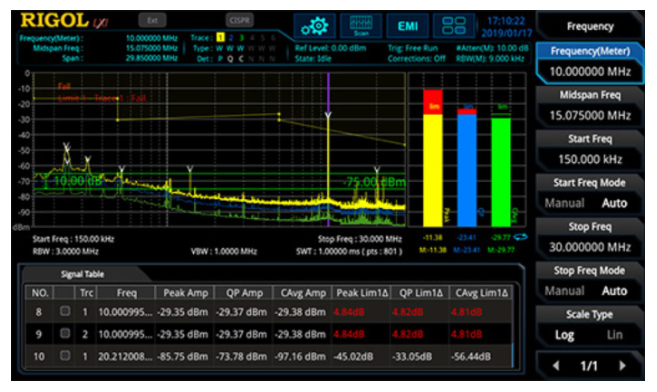Click the Midspan Freq button
This screenshot has width=657, height=392.
589,106
